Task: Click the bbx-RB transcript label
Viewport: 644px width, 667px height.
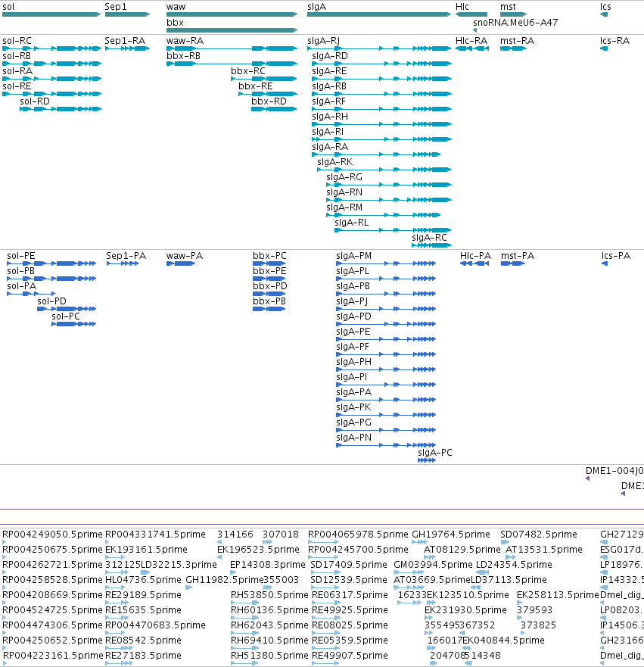Action: pos(183,56)
